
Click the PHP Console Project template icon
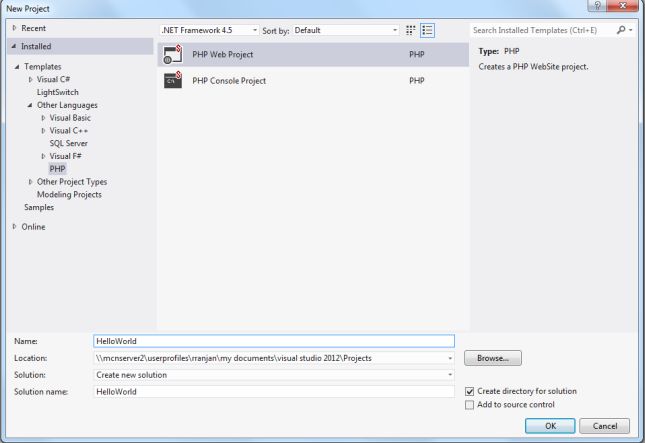click(x=172, y=80)
